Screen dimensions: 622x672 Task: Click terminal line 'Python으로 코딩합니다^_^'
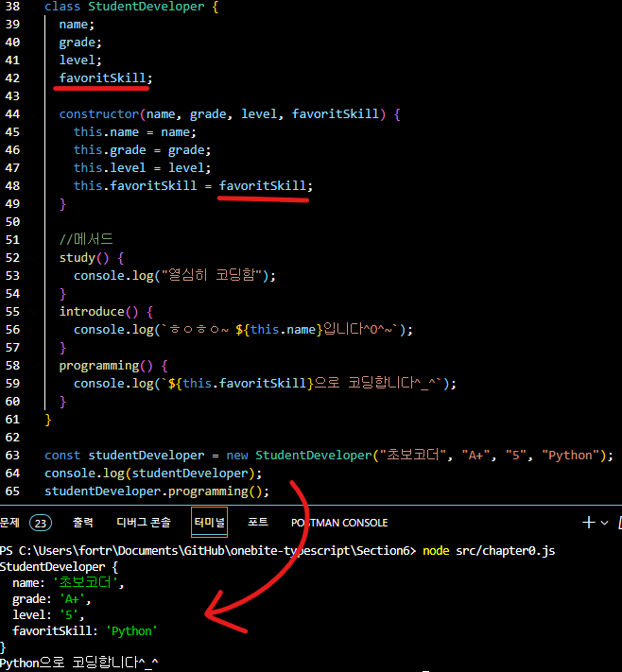(x=79, y=663)
